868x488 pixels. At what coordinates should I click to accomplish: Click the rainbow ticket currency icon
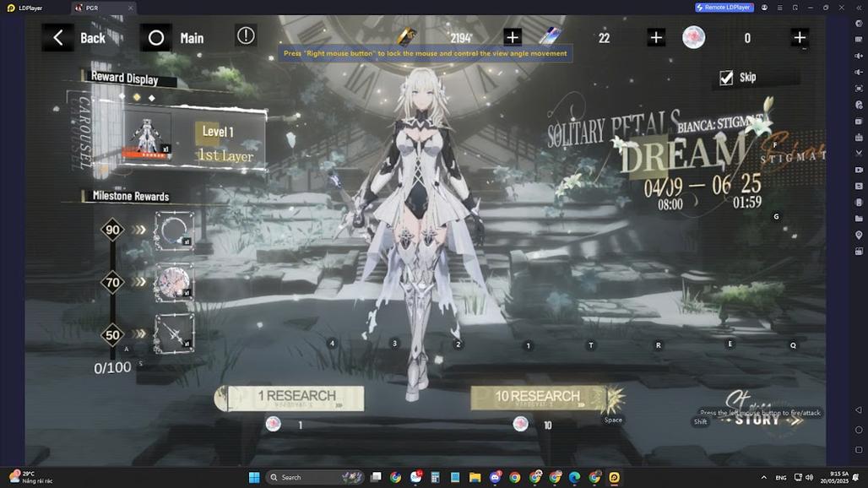point(550,36)
